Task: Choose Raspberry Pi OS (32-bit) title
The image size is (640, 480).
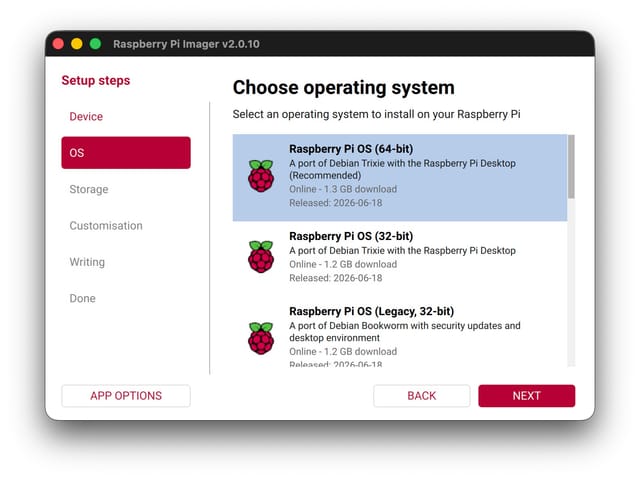Action: (x=351, y=236)
